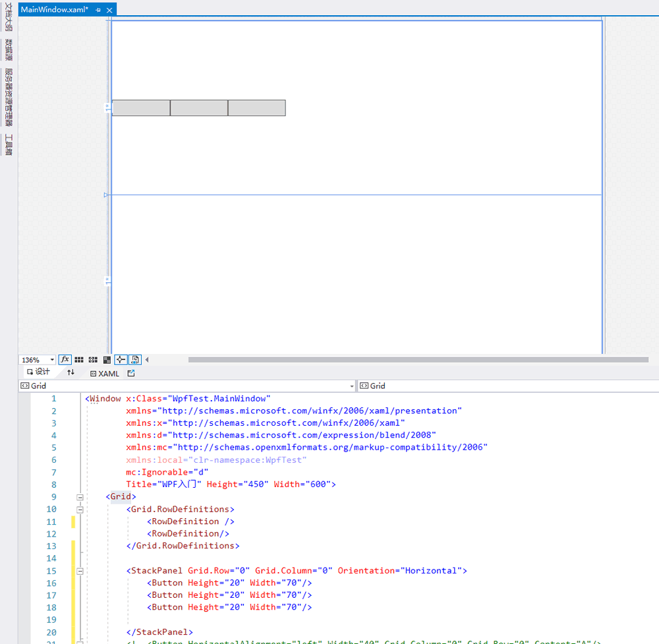
Task: Click the mc:Ignorable="d" line
Action: 167,472
